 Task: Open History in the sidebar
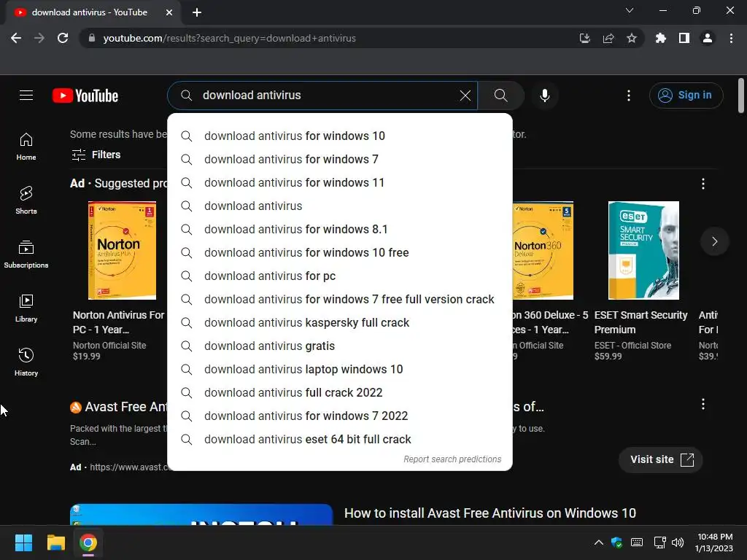pyautogui.click(x=26, y=362)
